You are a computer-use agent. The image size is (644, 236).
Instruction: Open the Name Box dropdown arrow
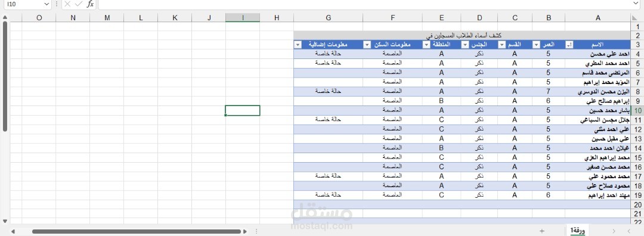47,4
